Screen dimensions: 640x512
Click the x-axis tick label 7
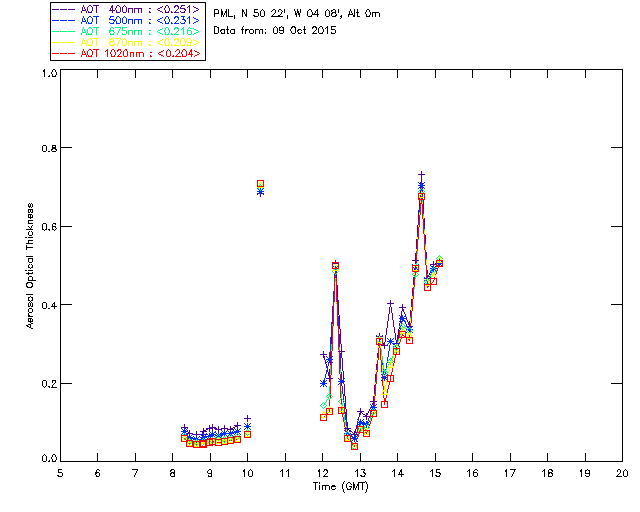(135, 473)
